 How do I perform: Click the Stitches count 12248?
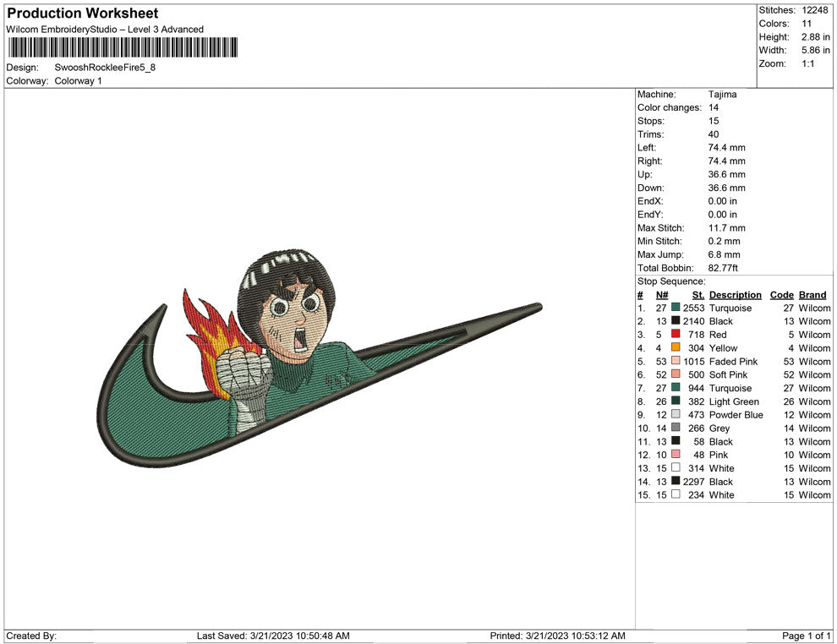tap(814, 10)
